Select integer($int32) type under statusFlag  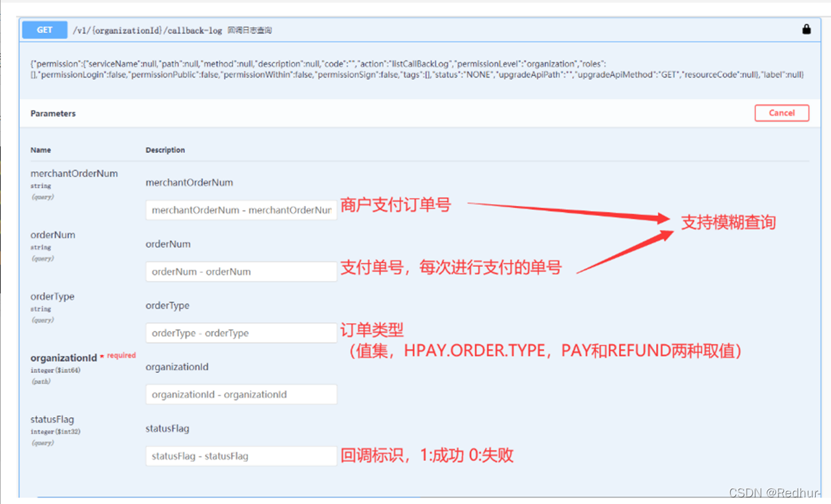55,432
